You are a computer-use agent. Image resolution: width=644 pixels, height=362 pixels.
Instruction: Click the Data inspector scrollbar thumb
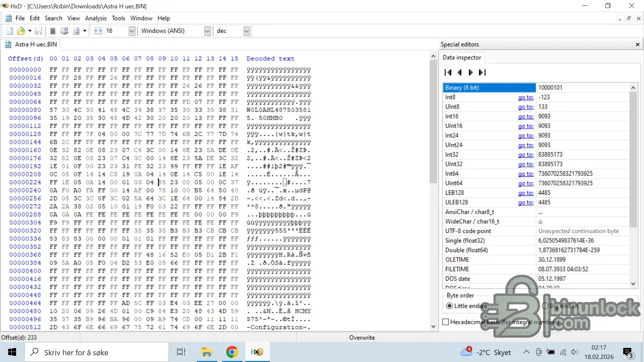coord(633,160)
